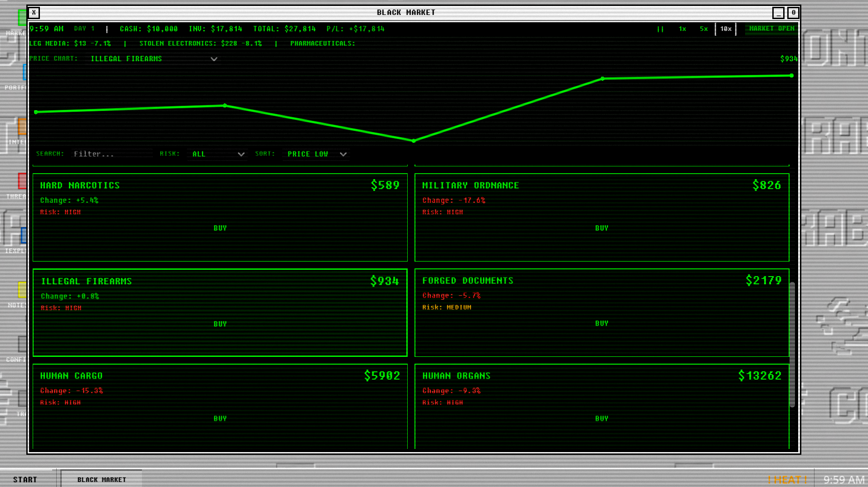Buy Hard Narcotics
The image size is (868, 487).
[220, 228]
